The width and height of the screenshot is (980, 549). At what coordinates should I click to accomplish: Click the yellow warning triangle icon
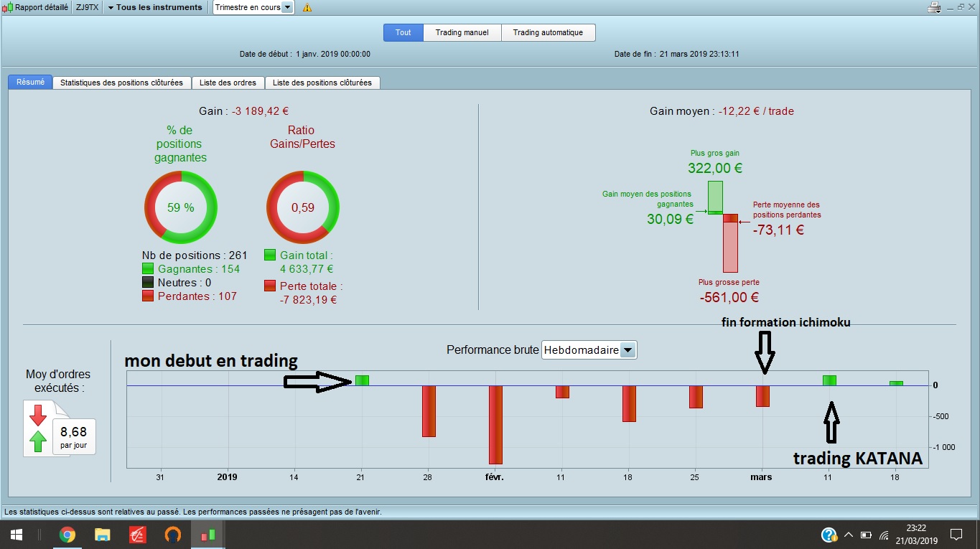(307, 7)
